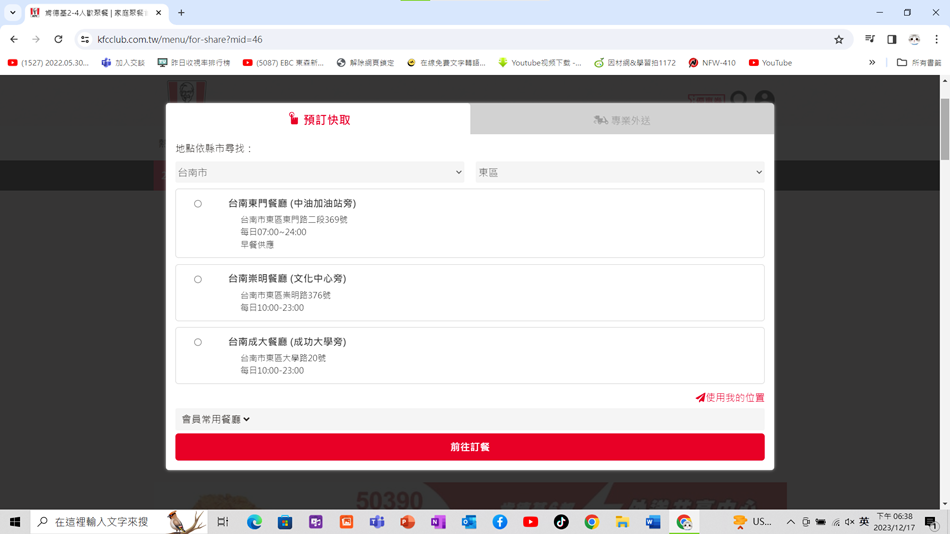
Task: Click the 使用我的位置 link
Action: tap(730, 398)
